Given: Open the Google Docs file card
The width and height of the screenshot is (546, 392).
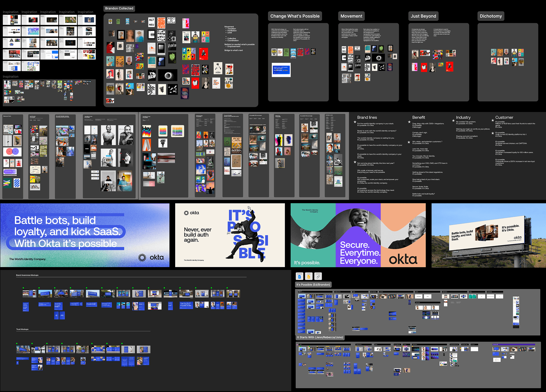Looking at the screenshot, I should 300,276.
